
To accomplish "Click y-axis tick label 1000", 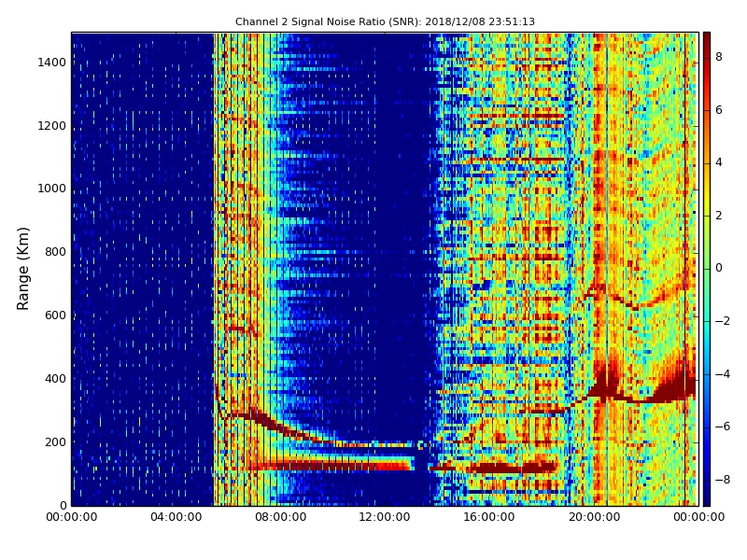I will coord(52,189).
